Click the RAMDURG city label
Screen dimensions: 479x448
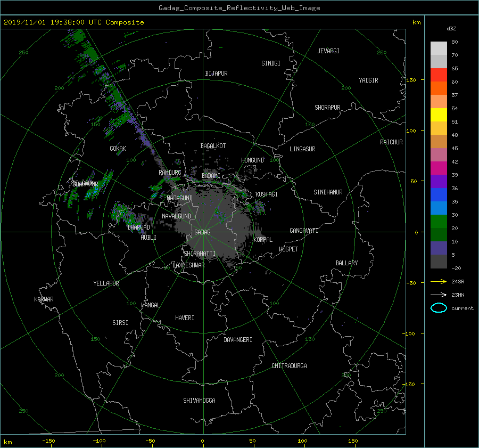[x=170, y=173]
